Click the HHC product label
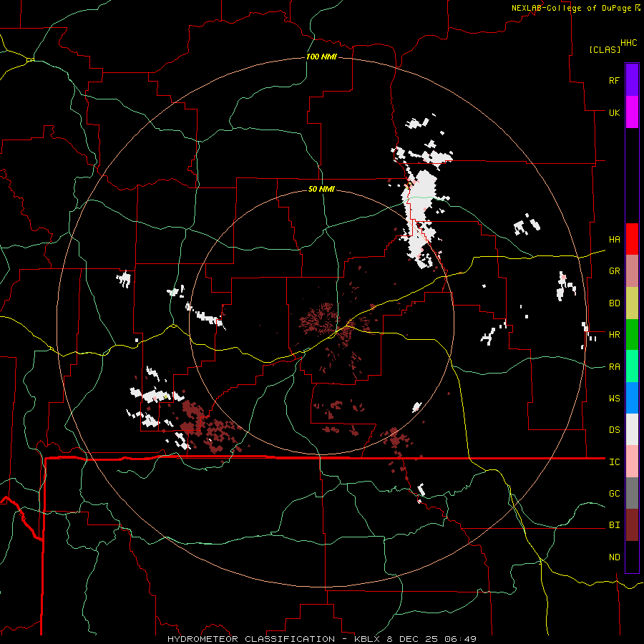Viewport: 644px width, 644px height. 629,43
